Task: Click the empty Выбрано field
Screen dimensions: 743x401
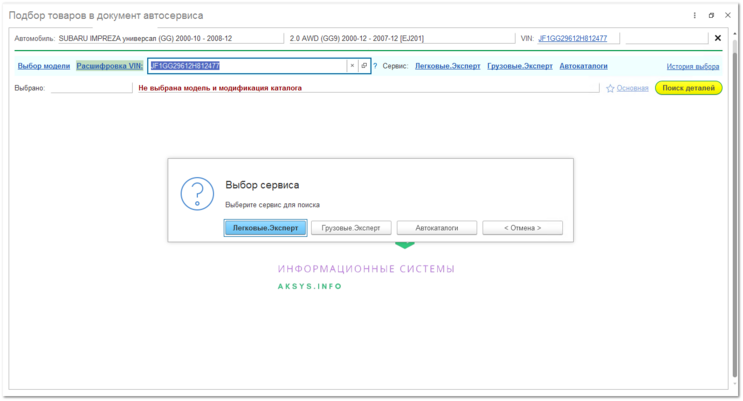Action: click(x=91, y=88)
